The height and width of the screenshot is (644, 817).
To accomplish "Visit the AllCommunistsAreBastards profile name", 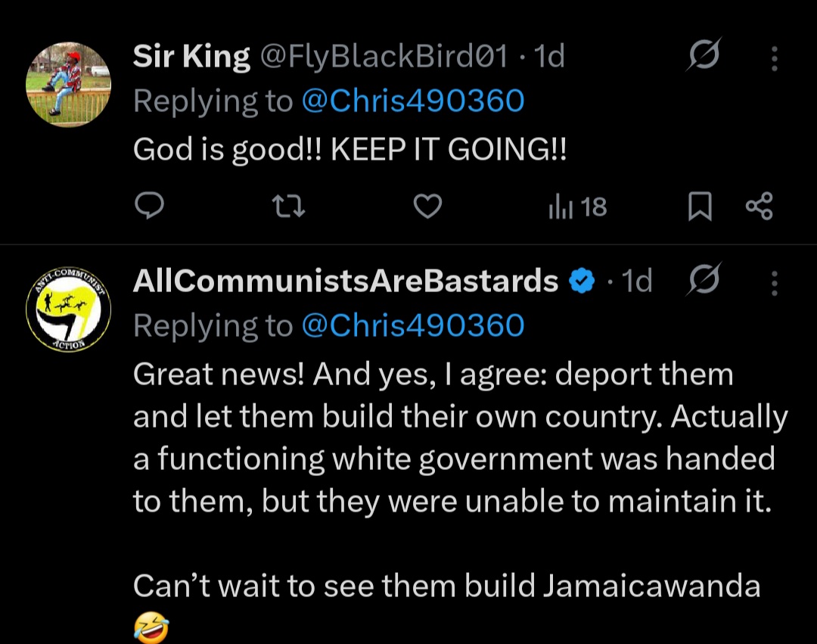I will click(x=345, y=281).
